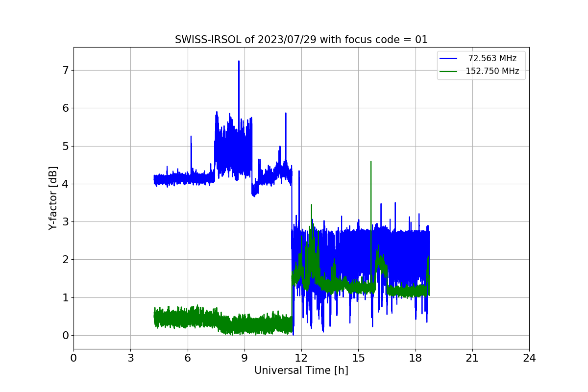Click the blue line sample in legend
Image resolution: width=588 pixels, height=392 pixels.
pos(448,58)
